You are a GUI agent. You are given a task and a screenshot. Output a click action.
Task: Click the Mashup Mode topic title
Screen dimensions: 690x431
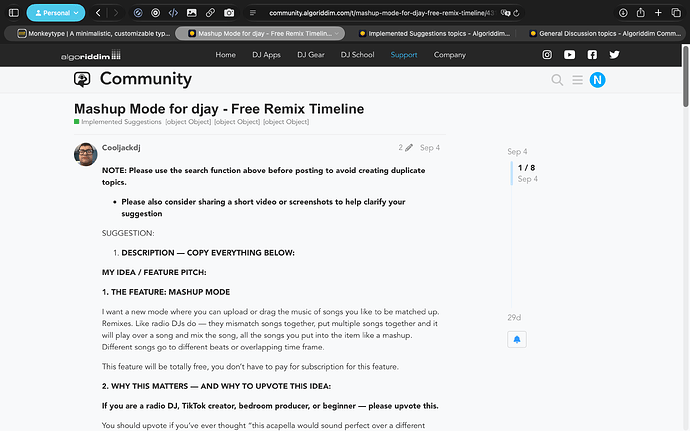219,109
